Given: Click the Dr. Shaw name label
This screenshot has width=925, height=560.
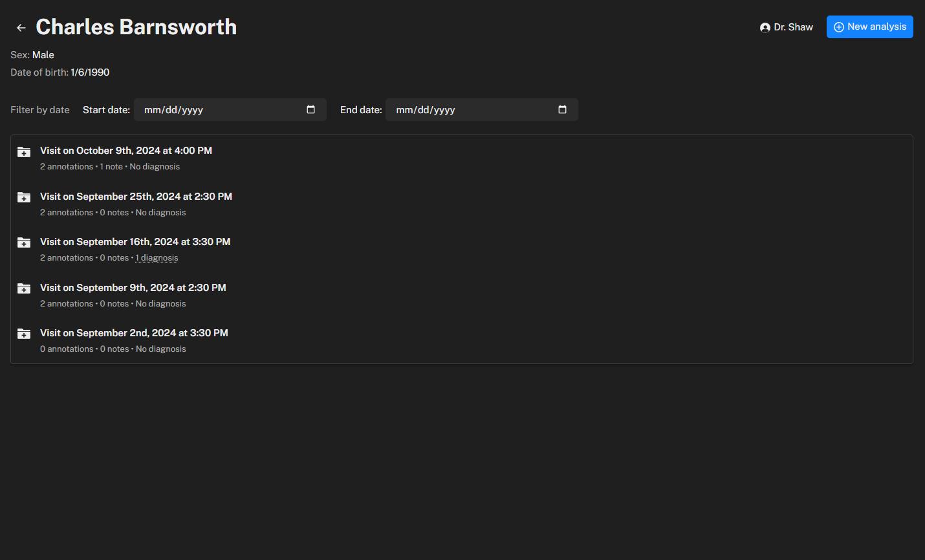Looking at the screenshot, I should pos(794,27).
